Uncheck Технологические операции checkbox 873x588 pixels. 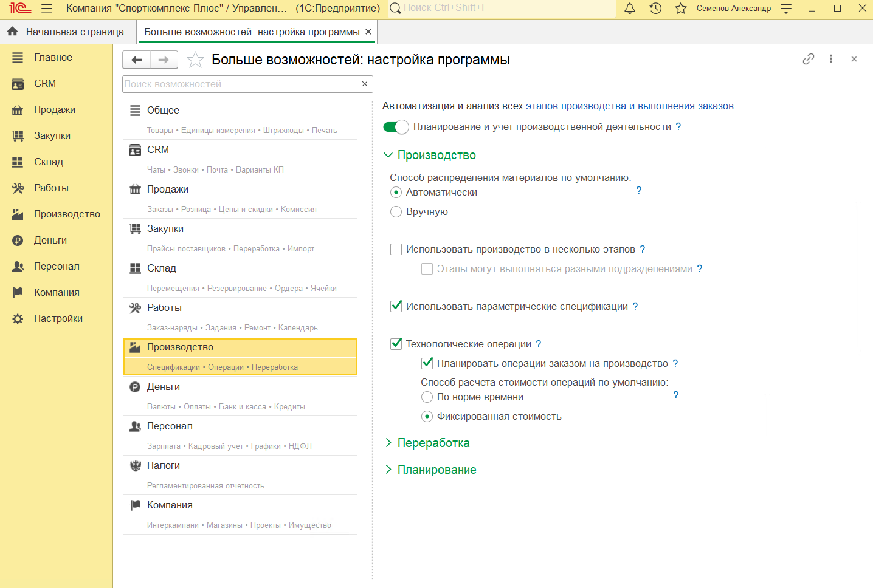[396, 344]
